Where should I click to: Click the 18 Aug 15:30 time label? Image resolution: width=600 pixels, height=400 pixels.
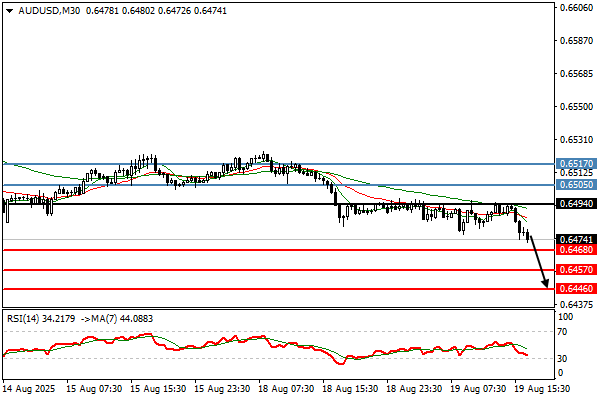pos(350,389)
